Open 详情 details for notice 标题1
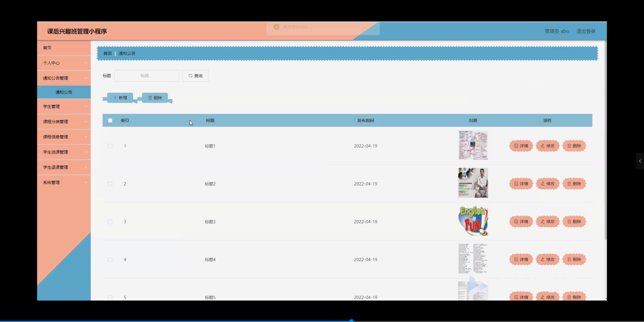Screen dimensions: 644x322 [x=521, y=146]
